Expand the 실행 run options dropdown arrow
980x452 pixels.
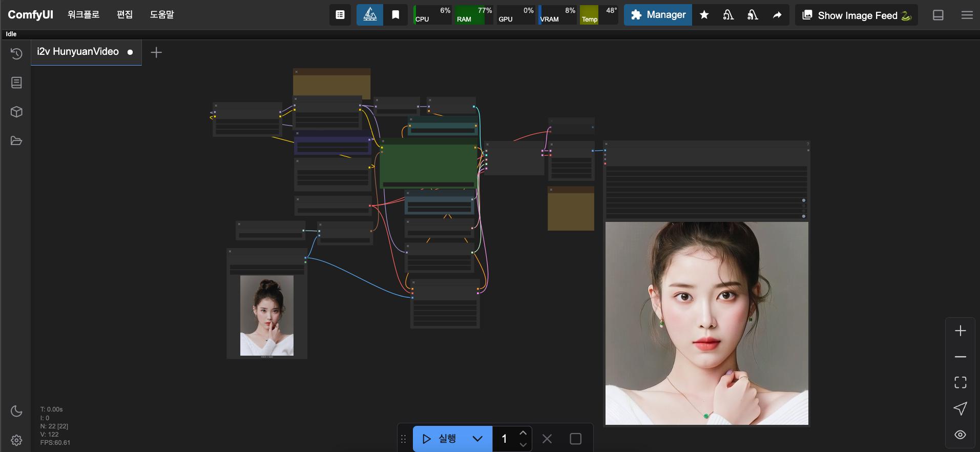(477, 439)
